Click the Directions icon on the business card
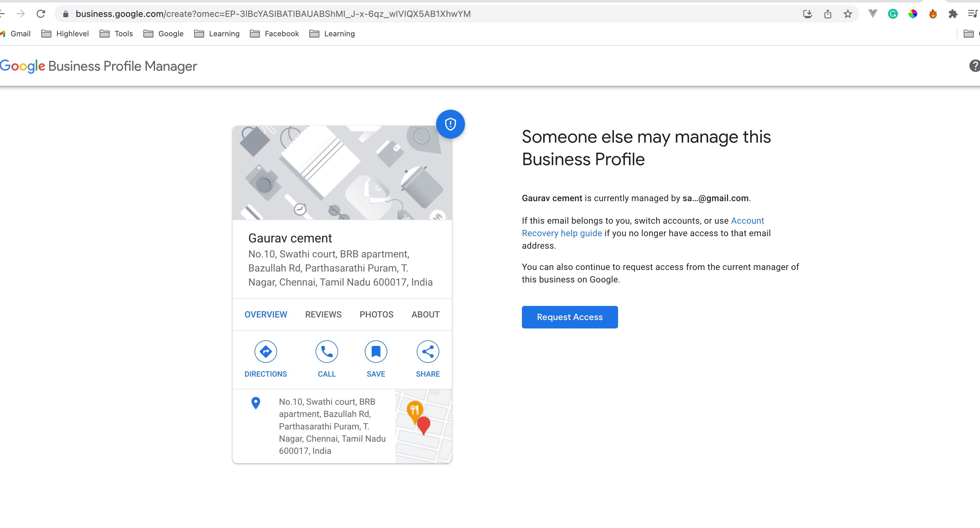Screen dimensions: 980x528 click(266, 351)
